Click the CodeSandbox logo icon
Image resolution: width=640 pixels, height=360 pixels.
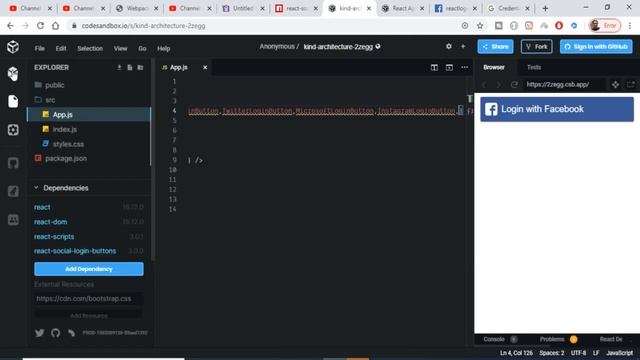click(x=13, y=47)
